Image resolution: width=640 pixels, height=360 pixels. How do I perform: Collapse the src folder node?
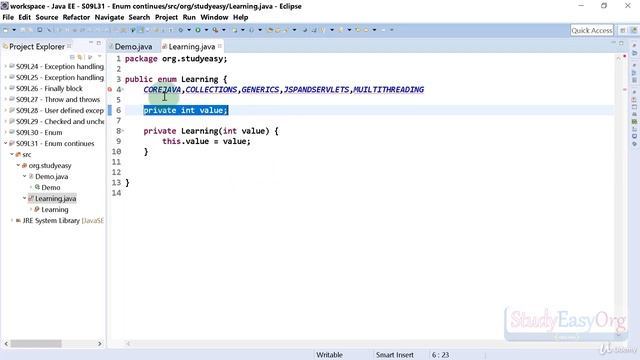[x=12, y=154]
